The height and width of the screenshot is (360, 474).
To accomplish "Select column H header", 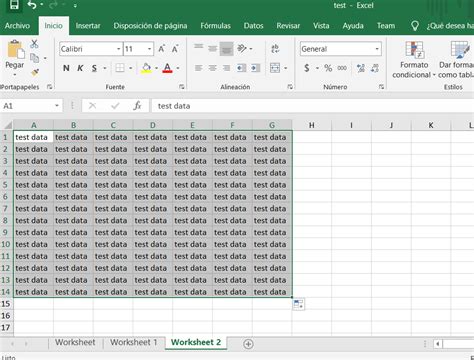I will pyautogui.click(x=312, y=125).
